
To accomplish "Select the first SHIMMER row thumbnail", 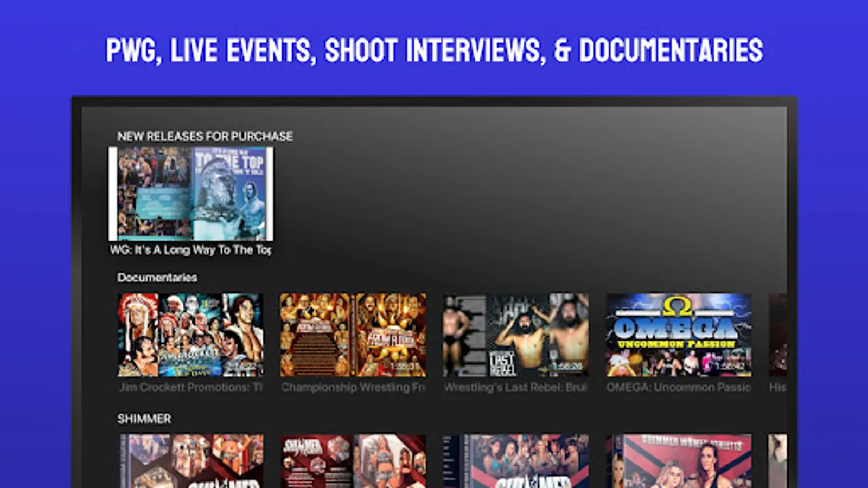I will tap(190, 461).
